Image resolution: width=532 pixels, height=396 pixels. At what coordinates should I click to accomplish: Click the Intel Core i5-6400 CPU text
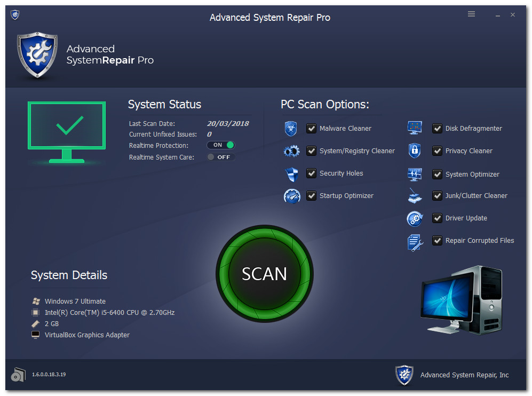(109, 312)
